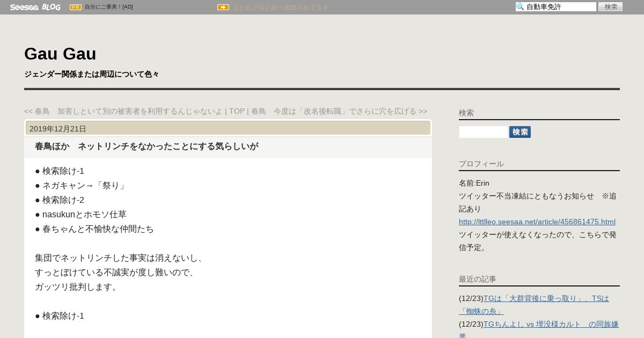Click the article title 春鳥ほか ネットリンチ
The image size is (644, 338).
[x=147, y=146]
